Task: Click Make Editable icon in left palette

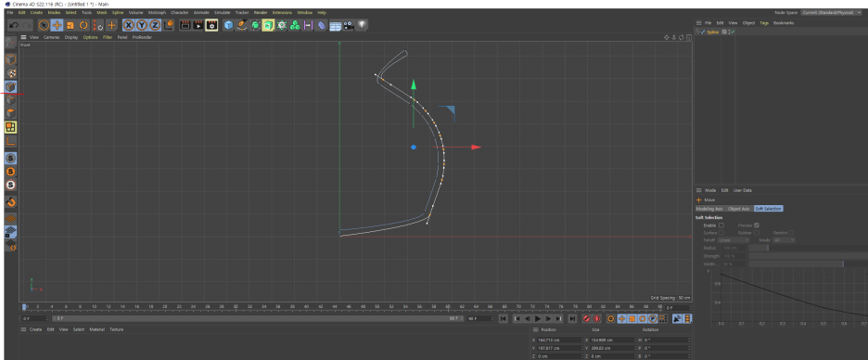Action: tap(10, 42)
